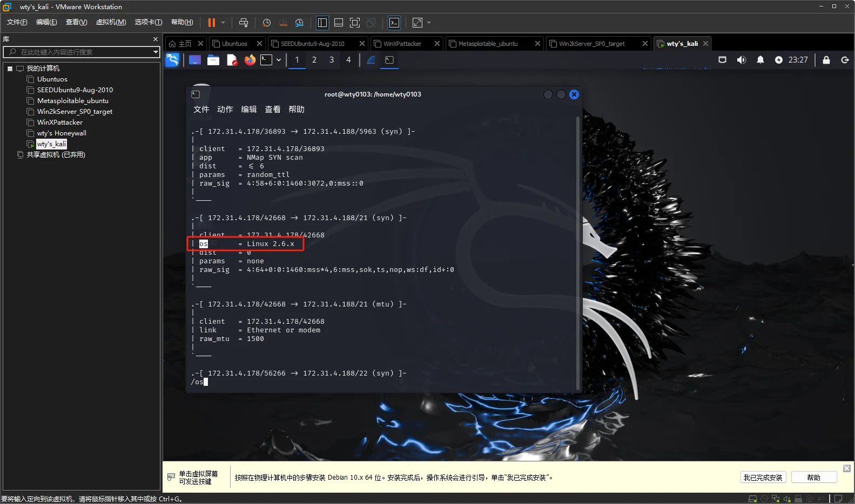
Task: Open the Kali applications menu
Action: pyautogui.click(x=172, y=60)
